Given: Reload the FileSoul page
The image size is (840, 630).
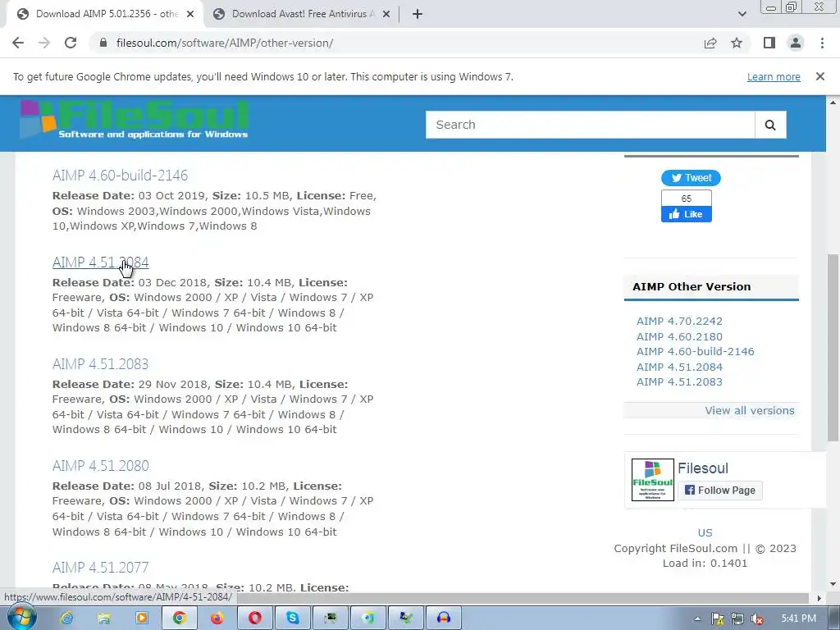Looking at the screenshot, I should (x=71, y=43).
